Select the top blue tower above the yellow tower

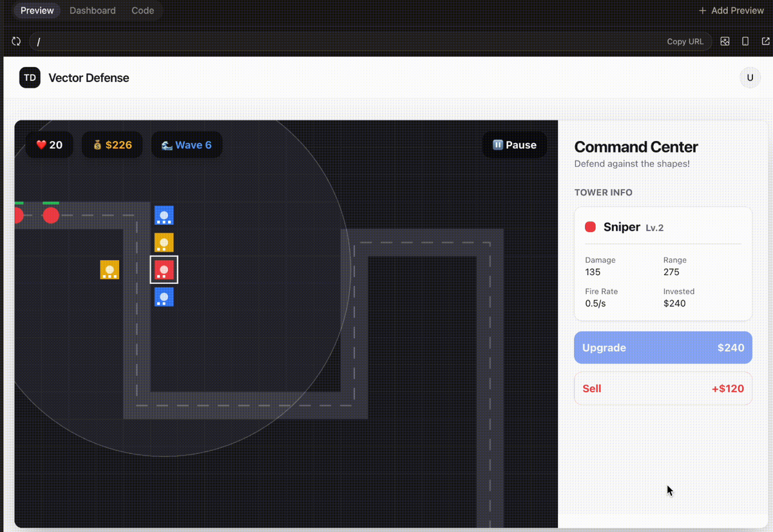pos(164,215)
